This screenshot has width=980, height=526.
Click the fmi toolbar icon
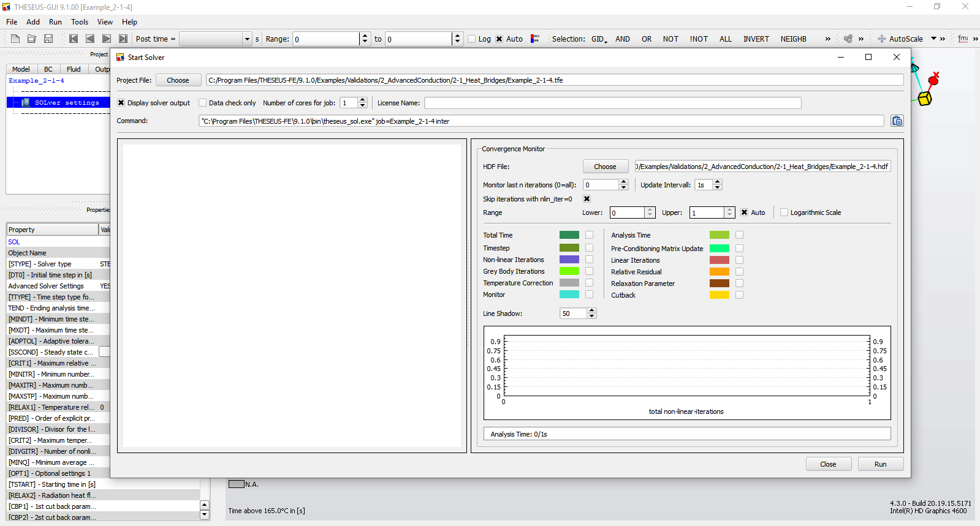(x=963, y=39)
